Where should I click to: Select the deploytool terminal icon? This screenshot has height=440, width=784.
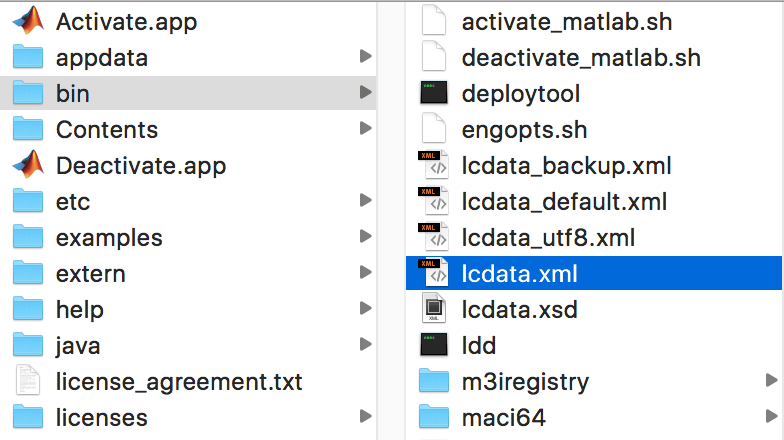pyautogui.click(x=434, y=93)
